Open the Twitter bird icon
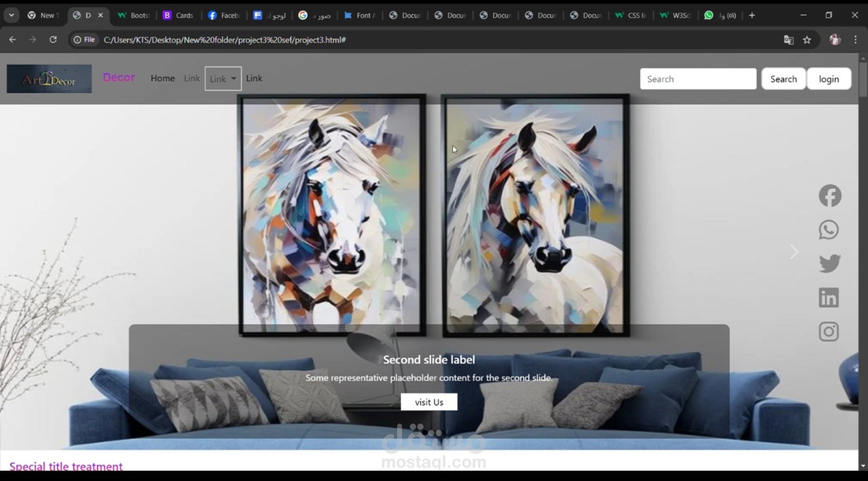This screenshot has width=868, height=481. (829, 264)
